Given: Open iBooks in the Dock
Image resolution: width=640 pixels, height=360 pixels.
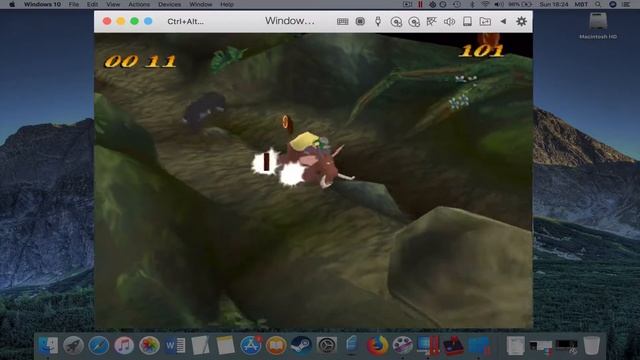Looking at the screenshot, I should coord(276,346).
